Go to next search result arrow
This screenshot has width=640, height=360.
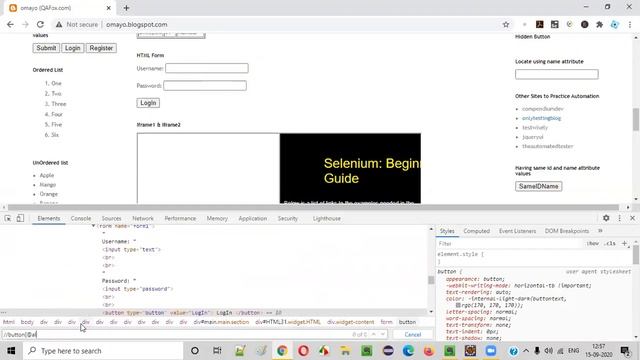[x=383, y=334]
